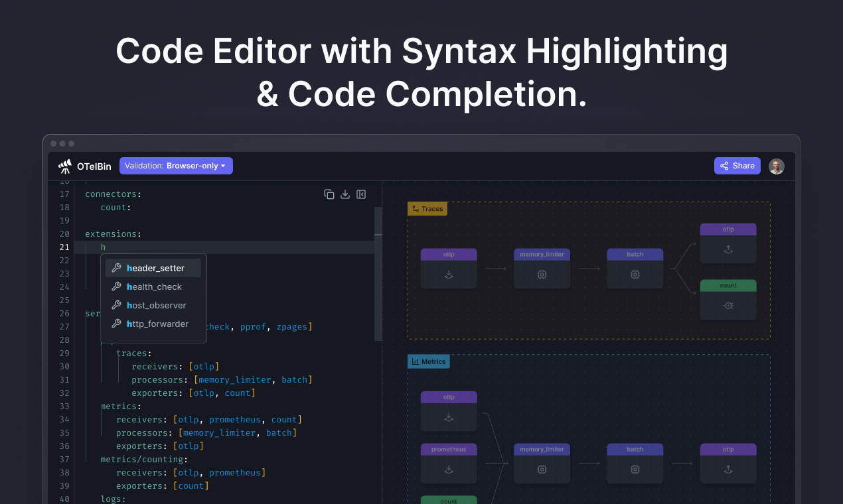The image size is (843, 504).
Task: Select the otlp receiver node in Metrics
Action: click(x=449, y=411)
